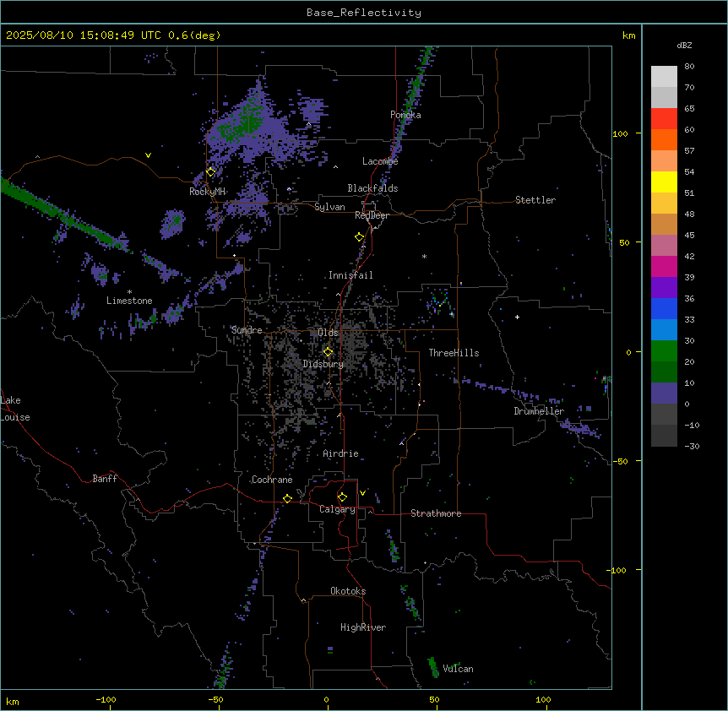Click the Calgary city label
Viewport: 728px width, 711px height.
[338, 509]
